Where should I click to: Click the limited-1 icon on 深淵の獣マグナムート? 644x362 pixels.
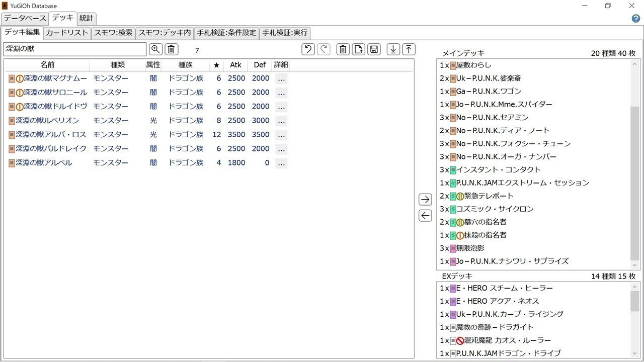[x=20, y=78]
